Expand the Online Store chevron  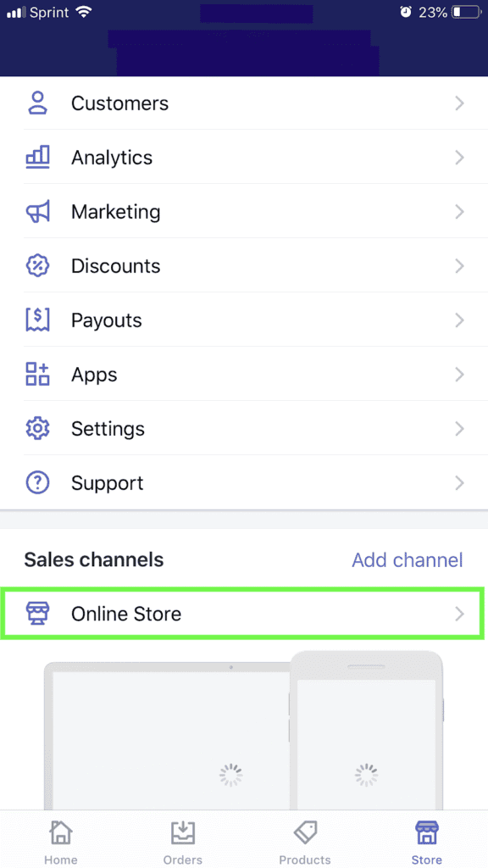(x=459, y=613)
